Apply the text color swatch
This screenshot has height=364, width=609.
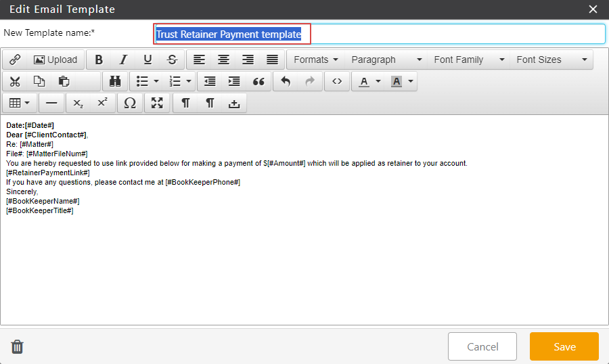364,81
